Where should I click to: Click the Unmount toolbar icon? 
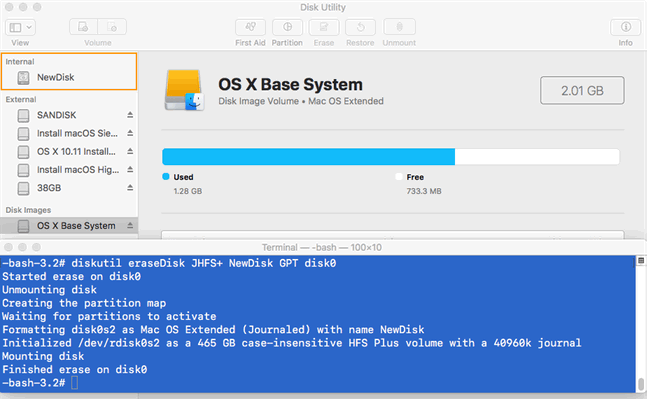click(399, 27)
